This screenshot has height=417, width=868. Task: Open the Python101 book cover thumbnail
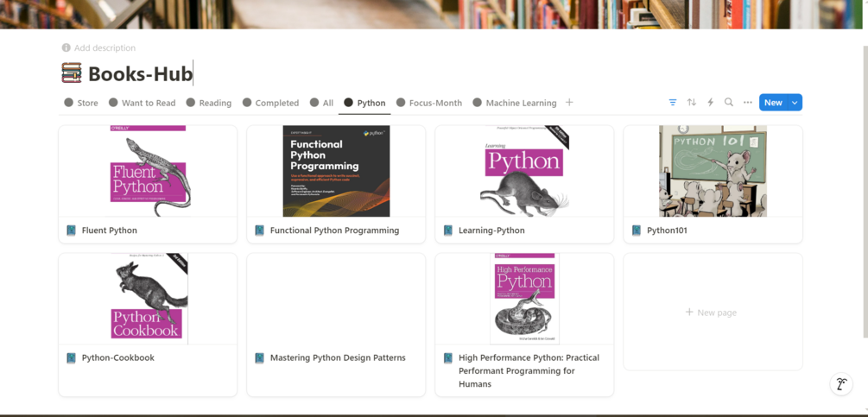[x=713, y=171]
